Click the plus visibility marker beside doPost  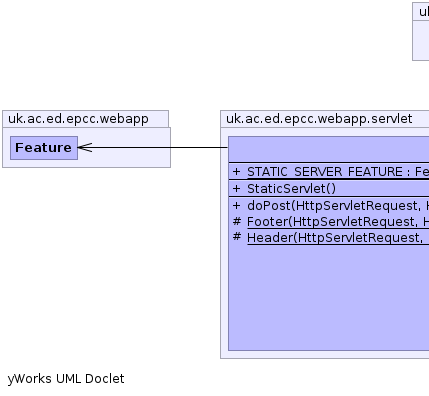(236, 206)
